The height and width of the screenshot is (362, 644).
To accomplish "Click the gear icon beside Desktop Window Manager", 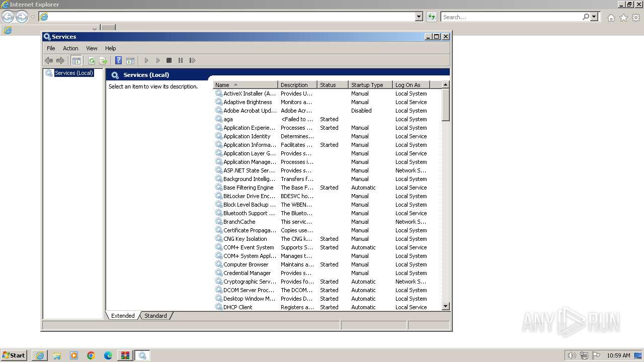I will [x=219, y=299].
